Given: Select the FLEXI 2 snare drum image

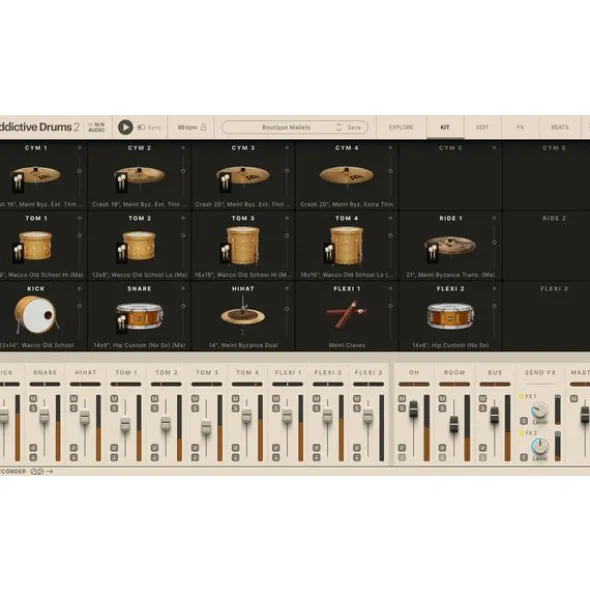Looking at the screenshot, I should click(x=450, y=316).
